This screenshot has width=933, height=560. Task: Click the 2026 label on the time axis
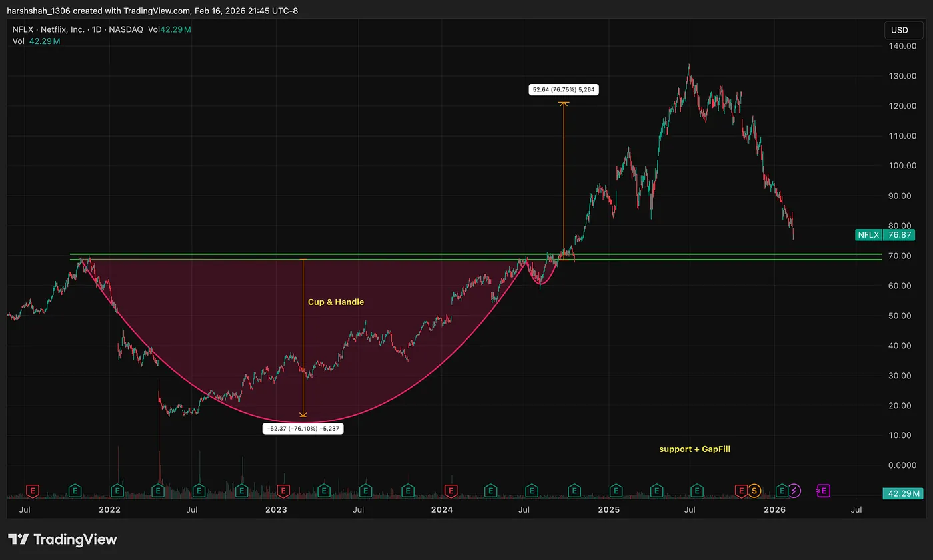(774, 510)
